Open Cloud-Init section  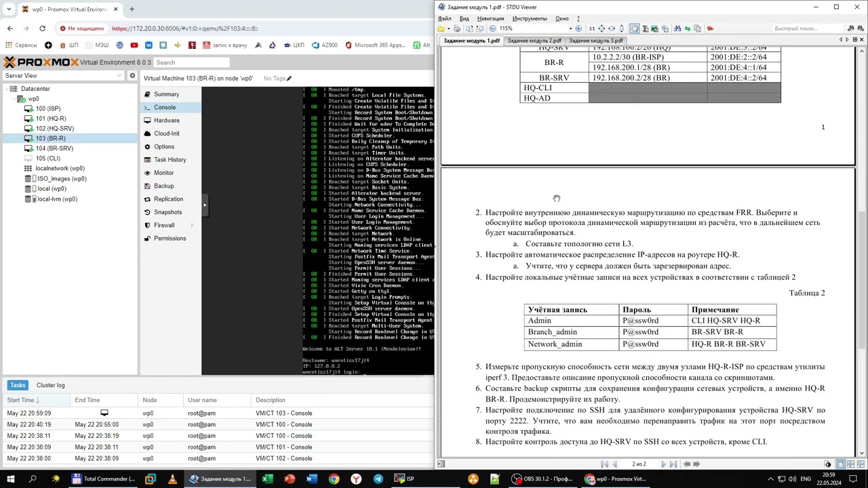click(x=171, y=134)
